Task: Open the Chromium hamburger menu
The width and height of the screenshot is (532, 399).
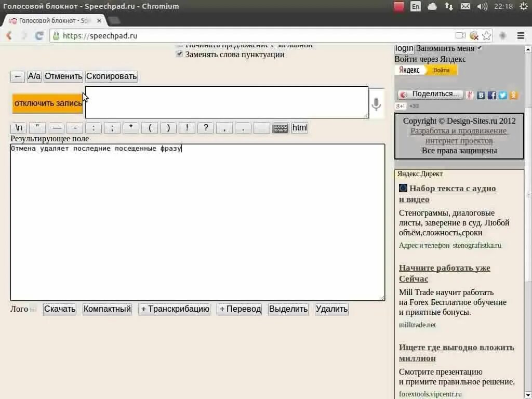Action: tap(521, 36)
